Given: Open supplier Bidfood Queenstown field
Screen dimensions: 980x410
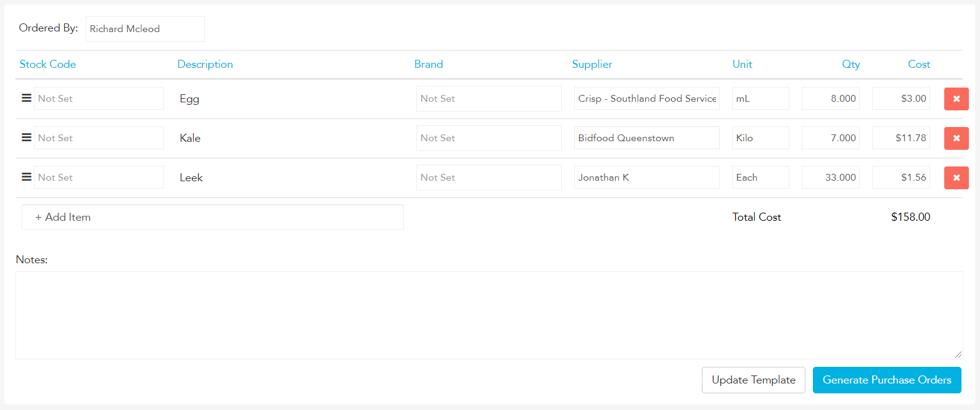Looking at the screenshot, I should click(x=647, y=138).
